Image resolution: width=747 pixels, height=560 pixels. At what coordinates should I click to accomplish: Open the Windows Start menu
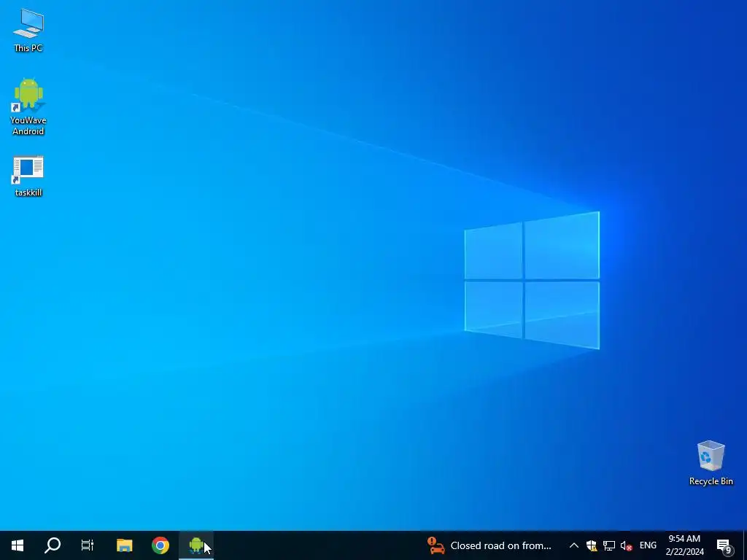tap(18, 545)
